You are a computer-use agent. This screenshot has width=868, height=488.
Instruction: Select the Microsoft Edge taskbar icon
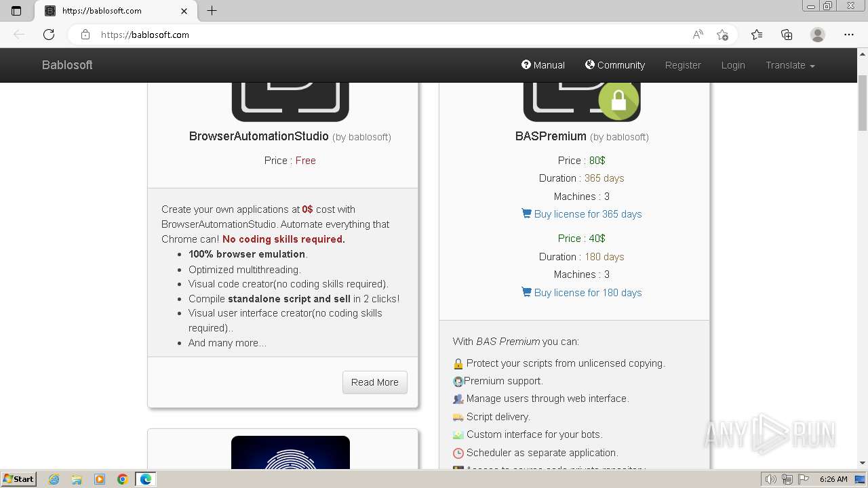pos(146,479)
